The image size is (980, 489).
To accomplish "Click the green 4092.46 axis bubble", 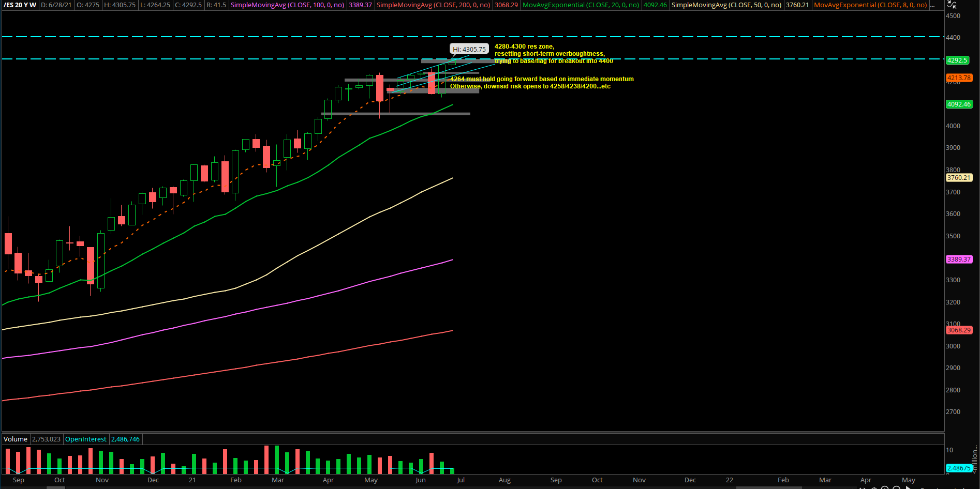I will [959, 104].
